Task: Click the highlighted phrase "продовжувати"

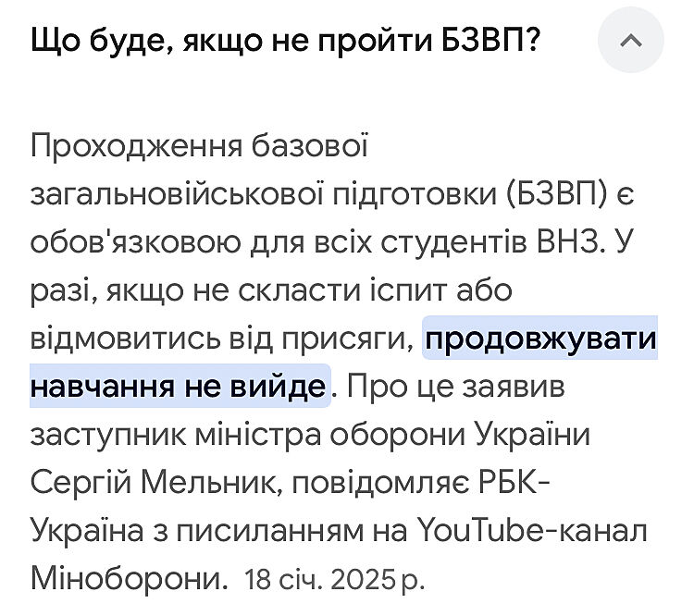Action: tap(540, 339)
